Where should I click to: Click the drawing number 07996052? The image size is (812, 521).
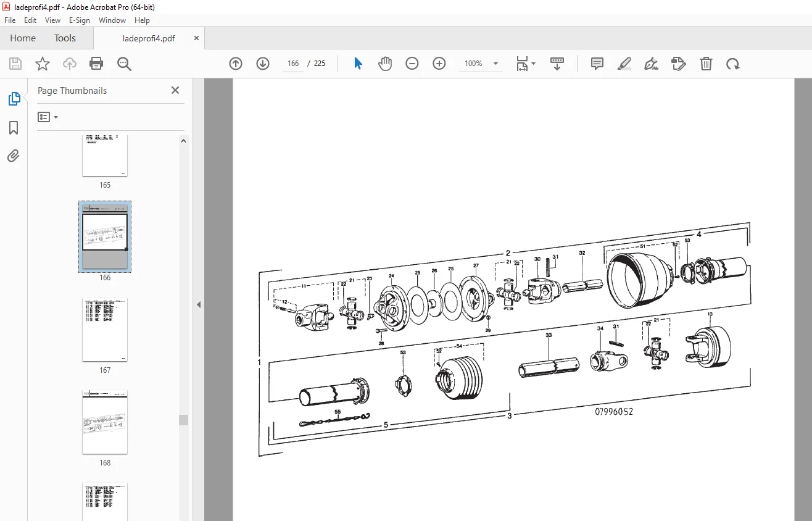click(614, 412)
